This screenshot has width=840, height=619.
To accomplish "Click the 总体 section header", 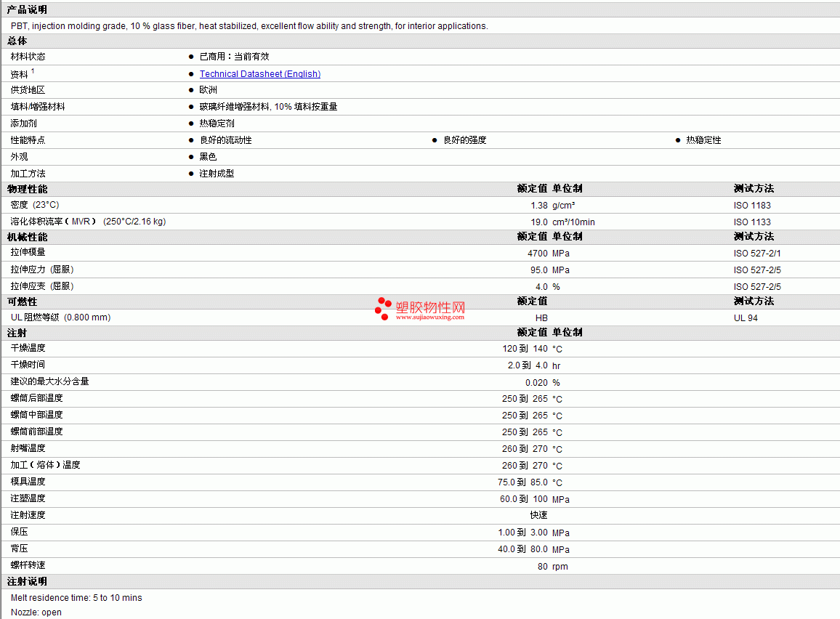I will [x=17, y=41].
